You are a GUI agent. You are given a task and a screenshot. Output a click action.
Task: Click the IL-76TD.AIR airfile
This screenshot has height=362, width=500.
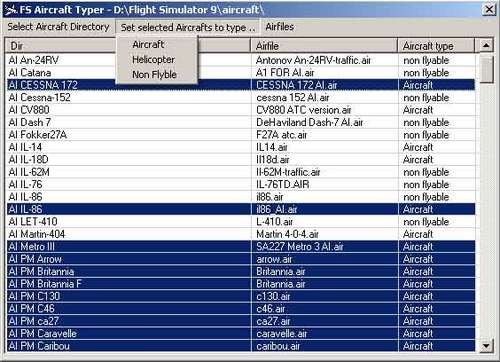pyautogui.click(x=283, y=184)
